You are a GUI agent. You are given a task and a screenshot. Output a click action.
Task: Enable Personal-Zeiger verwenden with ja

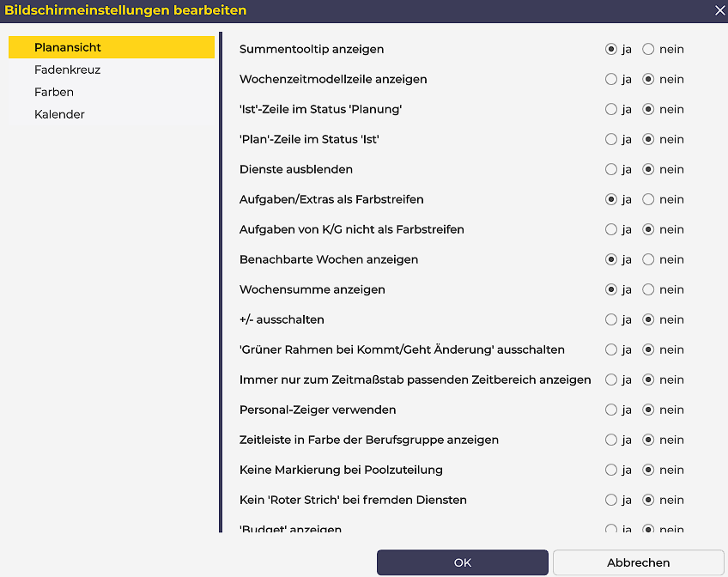coord(611,410)
